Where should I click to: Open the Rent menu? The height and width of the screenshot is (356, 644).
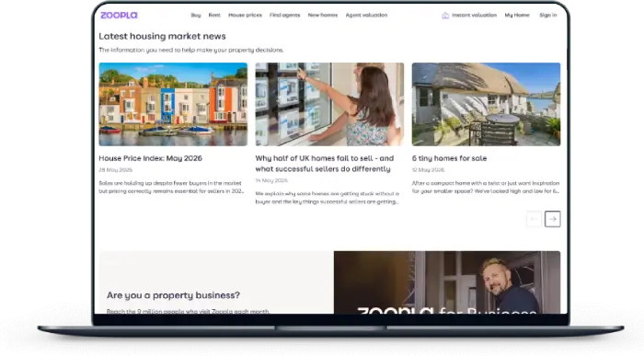click(214, 16)
